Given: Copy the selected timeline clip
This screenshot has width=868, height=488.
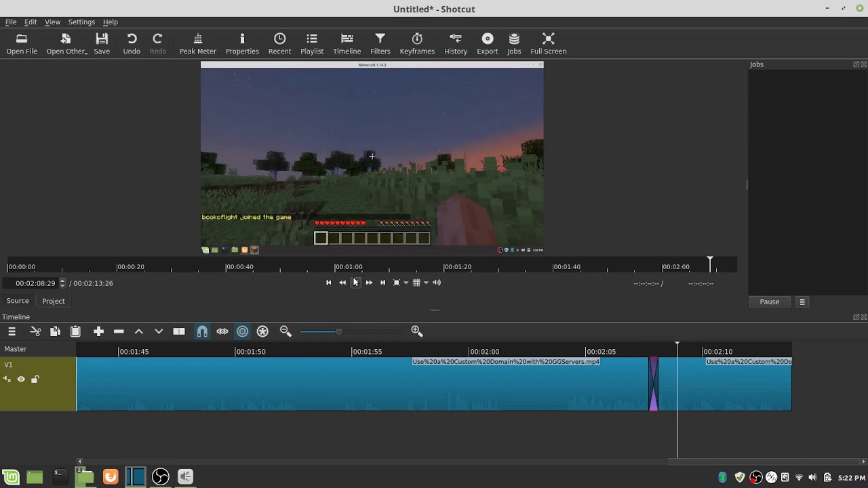Looking at the screenshot, I should (55, 331).
